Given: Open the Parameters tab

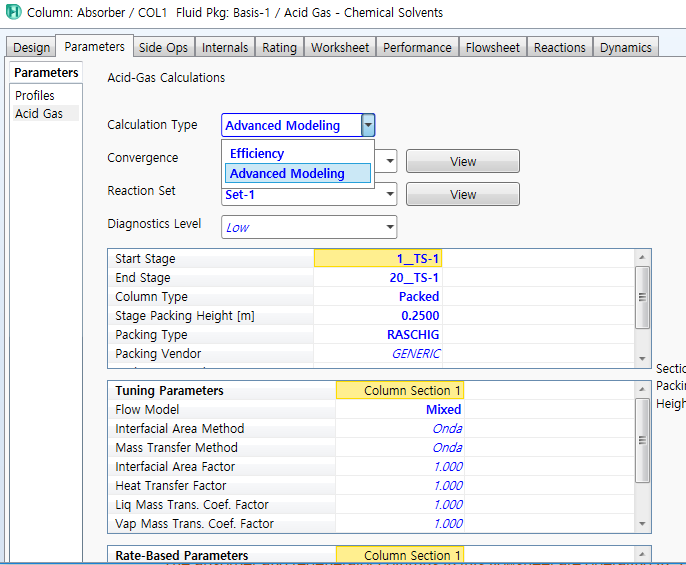Looking at the screenshot, I should point(94,46).
